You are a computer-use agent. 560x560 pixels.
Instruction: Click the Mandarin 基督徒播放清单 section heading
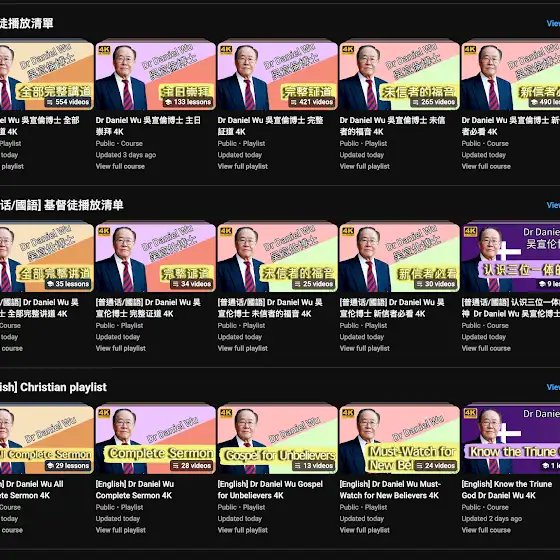click(61, 205)
